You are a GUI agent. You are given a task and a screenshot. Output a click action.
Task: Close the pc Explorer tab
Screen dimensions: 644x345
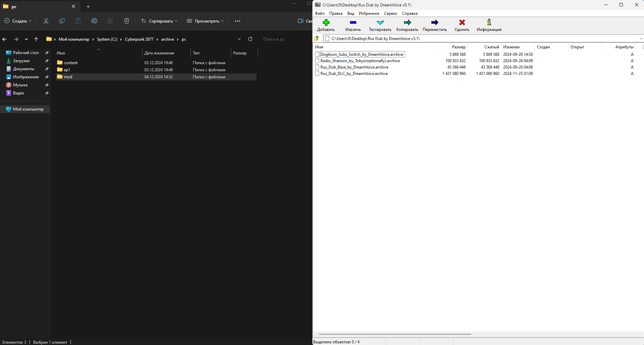[74, 6]
